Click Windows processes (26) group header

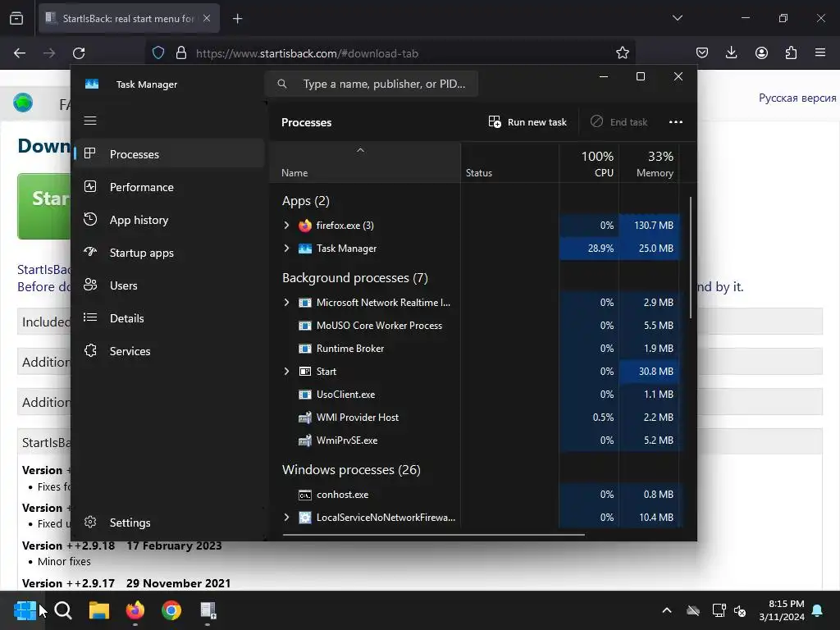pos(351,470)
